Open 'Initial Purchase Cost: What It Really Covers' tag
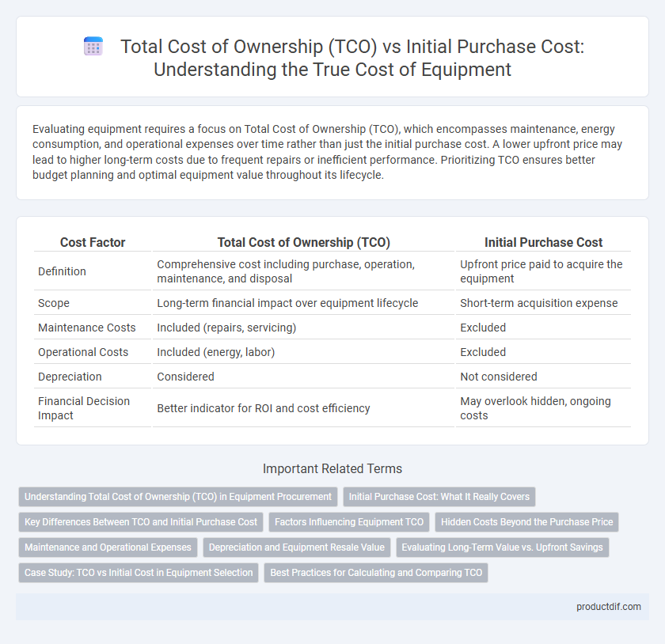665x644 pixels. (439, 497)
